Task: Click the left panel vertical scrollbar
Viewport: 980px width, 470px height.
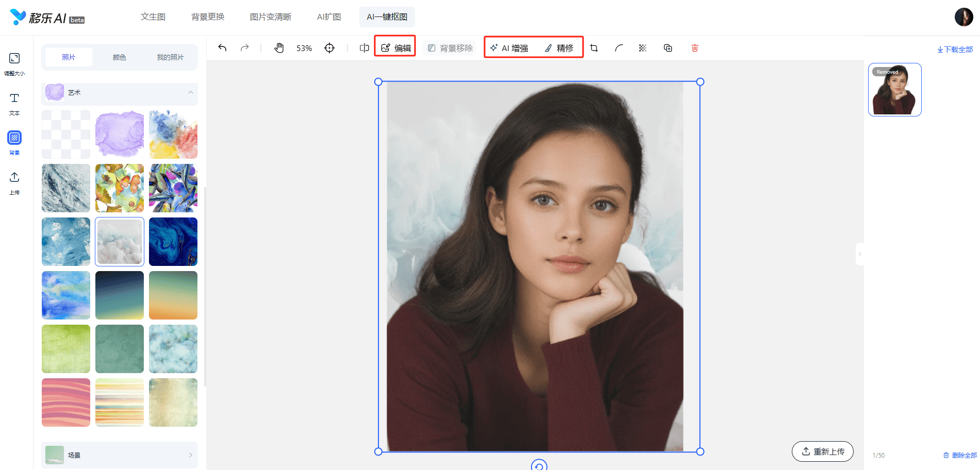Action: coord(205,286)
